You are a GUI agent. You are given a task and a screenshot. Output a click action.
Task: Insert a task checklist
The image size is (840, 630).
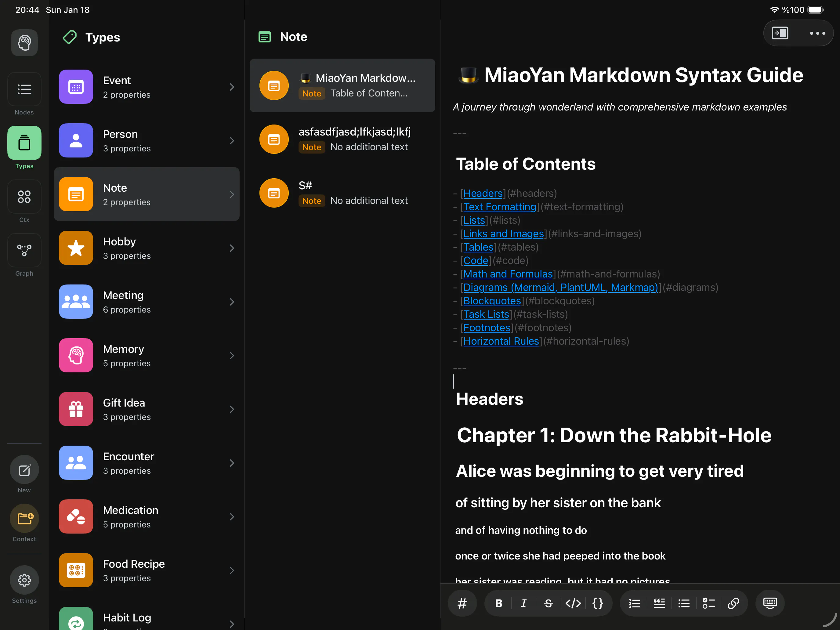(709, 603)
